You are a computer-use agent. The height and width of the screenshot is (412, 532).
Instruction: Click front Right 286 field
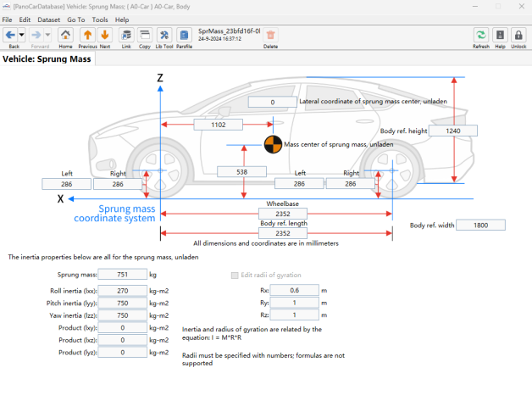click(x=118, y=184)
